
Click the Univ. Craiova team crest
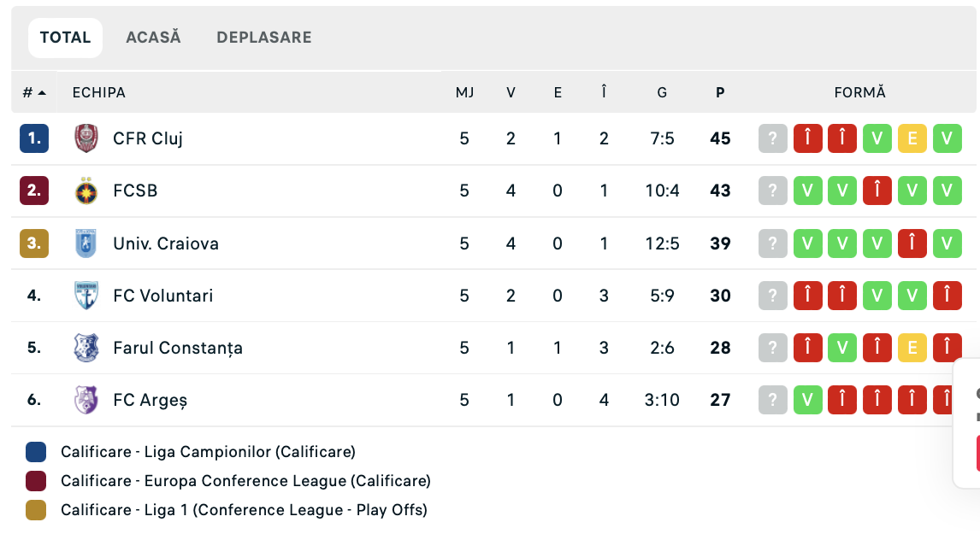coord(86,244)
